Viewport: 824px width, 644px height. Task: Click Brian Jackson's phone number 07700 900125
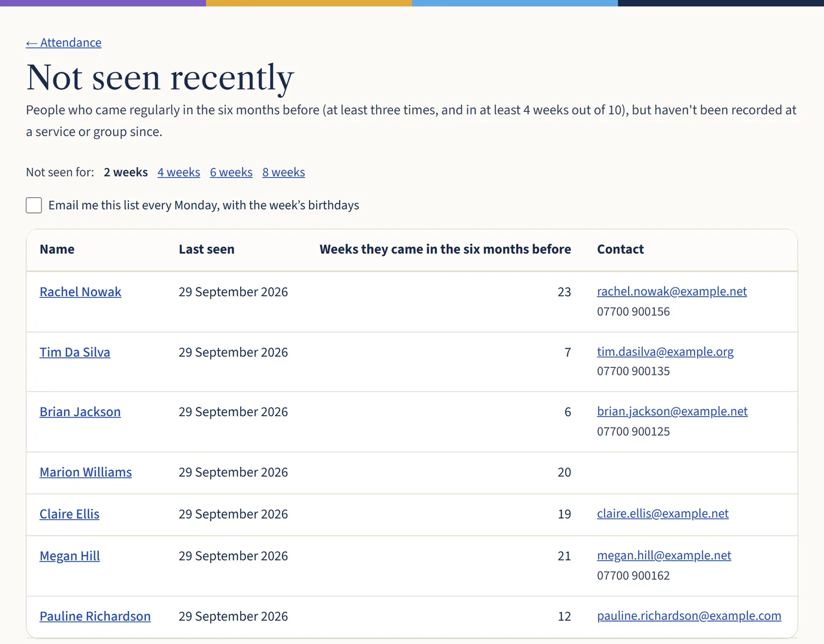[x=633, y=431]
